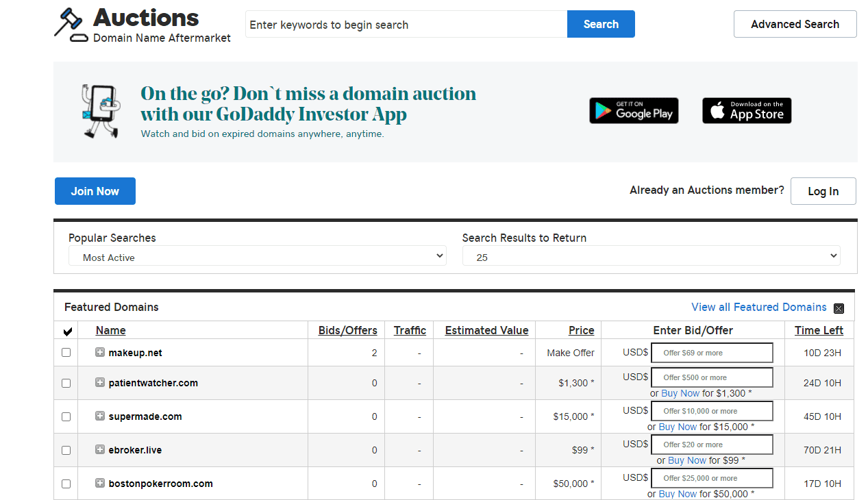The image size is (868, 500).
Task: Check the box for bostonpokerroom.com
Action: 66,484
